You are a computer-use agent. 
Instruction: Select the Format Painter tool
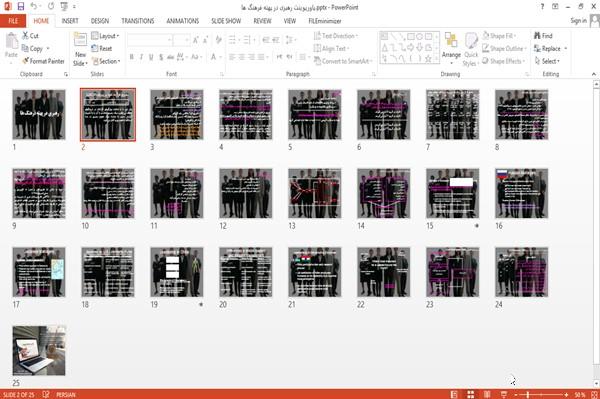coord(43,61)
